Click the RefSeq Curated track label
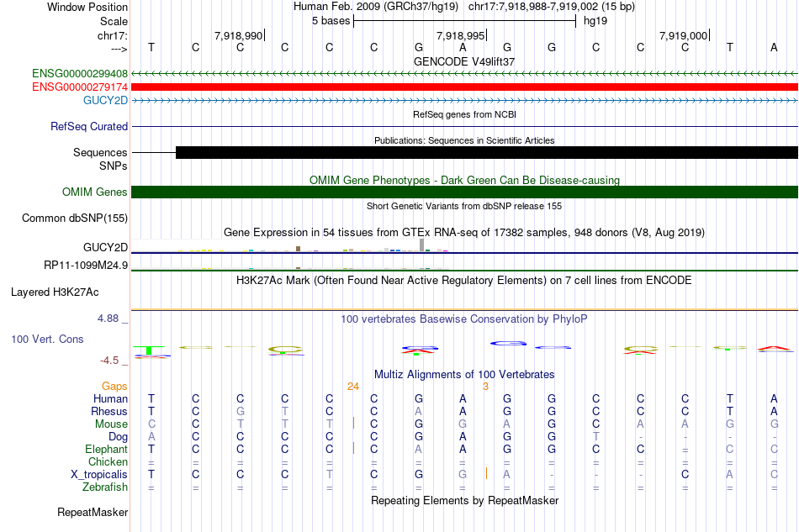Image resolution: width=799 pixels, height=532 pixels. [x=88, y=126]
